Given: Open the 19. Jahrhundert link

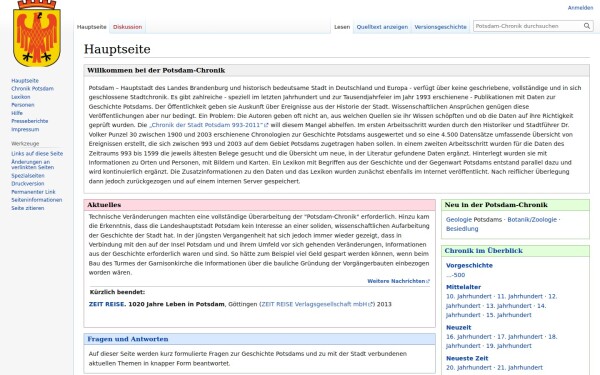Looking at the screenshot, I should click(509, 346).
